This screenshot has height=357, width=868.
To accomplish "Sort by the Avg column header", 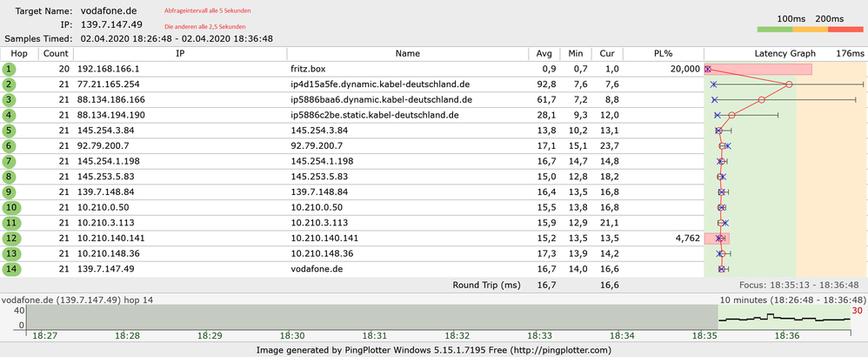I will 544,54.
